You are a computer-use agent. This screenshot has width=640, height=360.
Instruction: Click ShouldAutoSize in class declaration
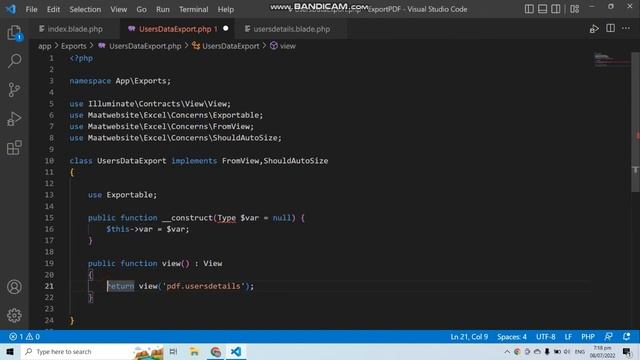point(296,161)
